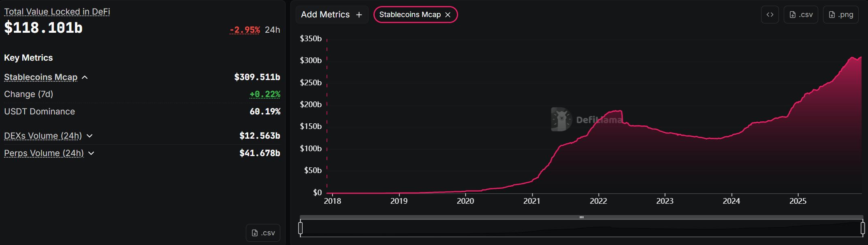Expand the Perps Volume (24h) chevron

pyautogui.click(x=91, y=153)
